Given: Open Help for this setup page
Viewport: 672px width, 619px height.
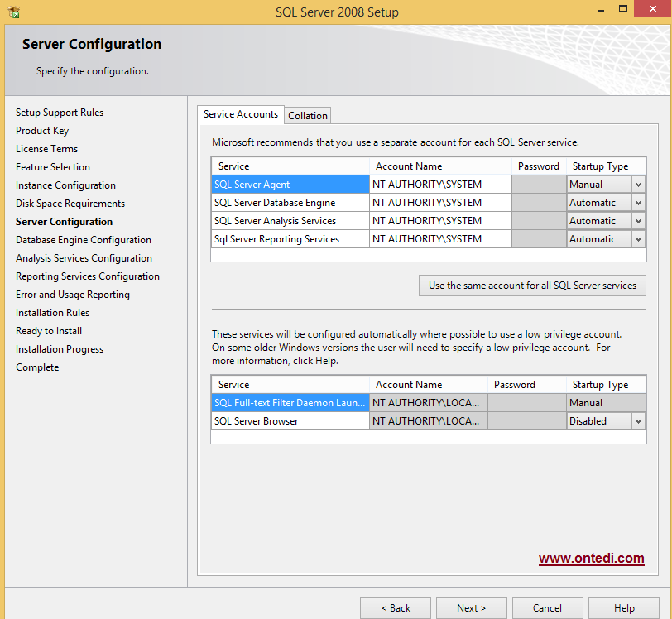Looking at the screenshot, I should point(623,608).
